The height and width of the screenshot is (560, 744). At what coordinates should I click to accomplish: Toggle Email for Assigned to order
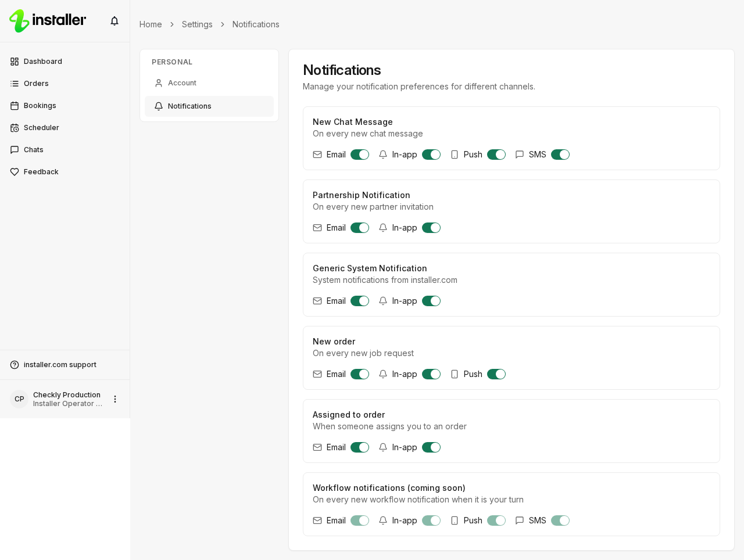pos(360,447)
